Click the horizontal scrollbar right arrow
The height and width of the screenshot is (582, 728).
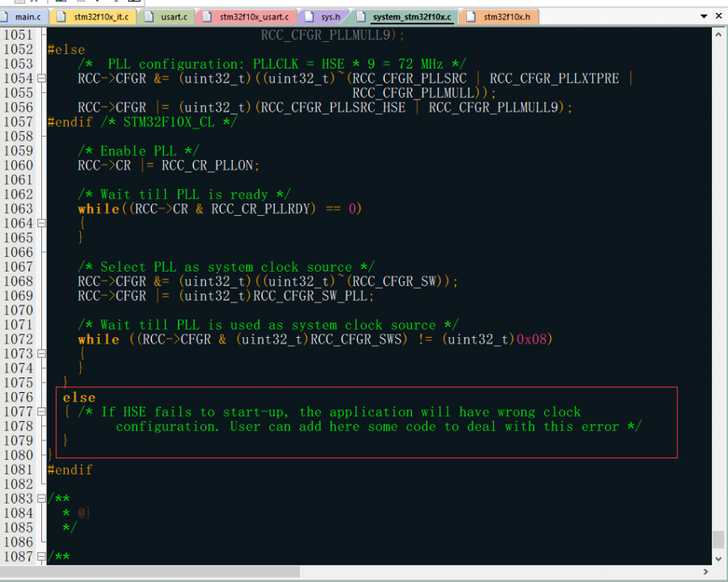705,571
